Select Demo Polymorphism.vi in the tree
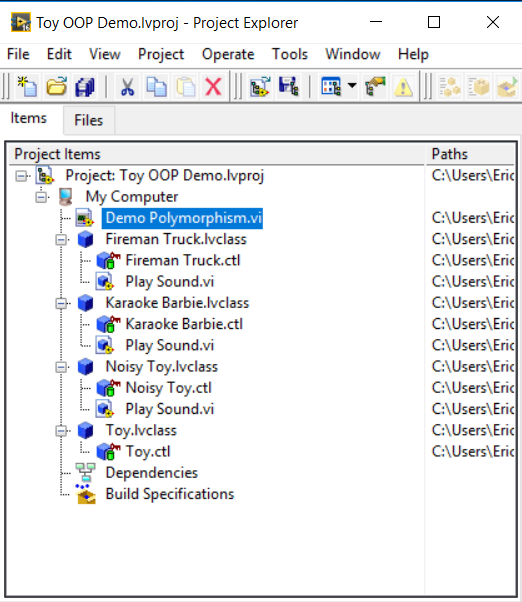The image size is (522, 602). click(183, 218)
